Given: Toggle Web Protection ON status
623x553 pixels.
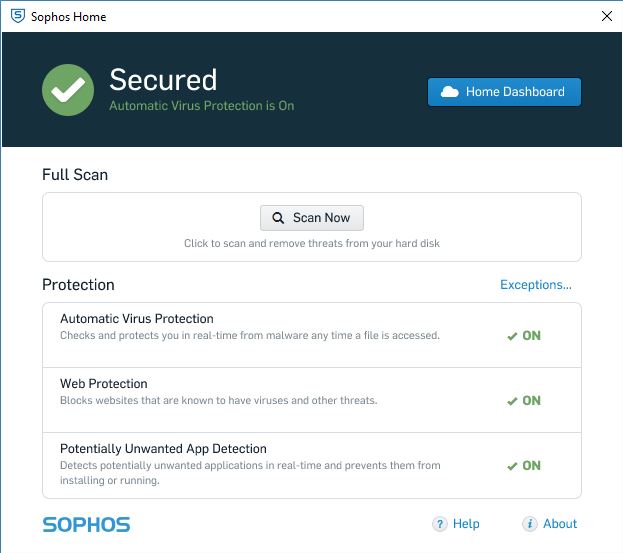Looking at the screenshot, I should click(x=524, y=401).
